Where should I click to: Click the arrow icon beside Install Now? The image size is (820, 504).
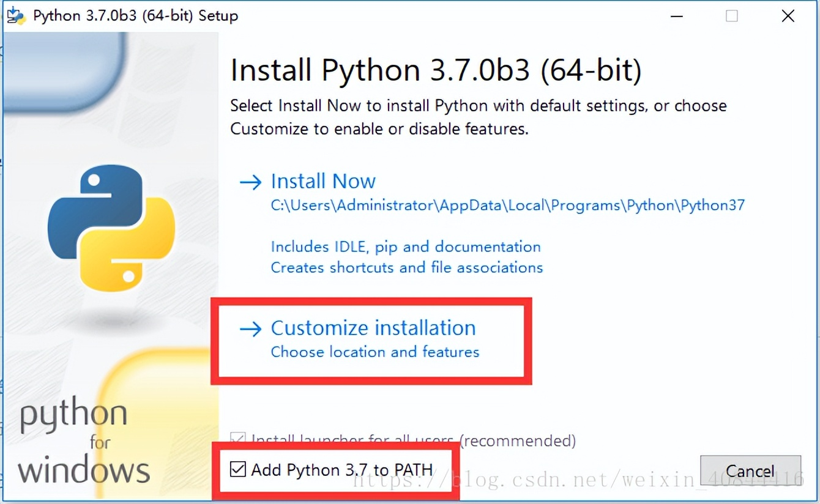(x=252, y=182)
